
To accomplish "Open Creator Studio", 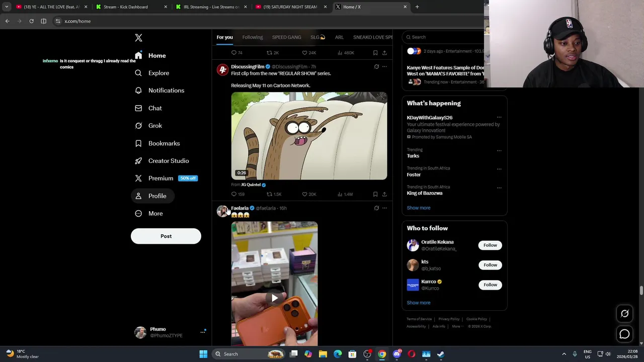I will [x=162, y=161].
